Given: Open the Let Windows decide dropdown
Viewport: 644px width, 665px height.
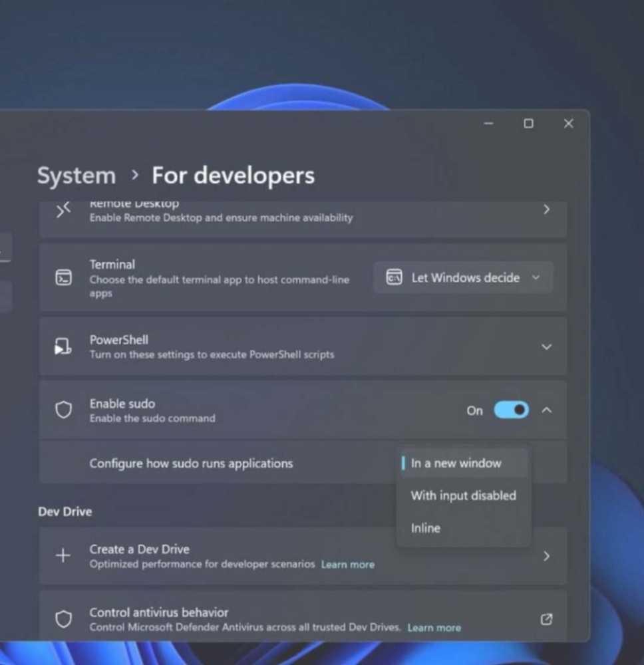Looking at the screenshot, I should [x=463, y=277].
